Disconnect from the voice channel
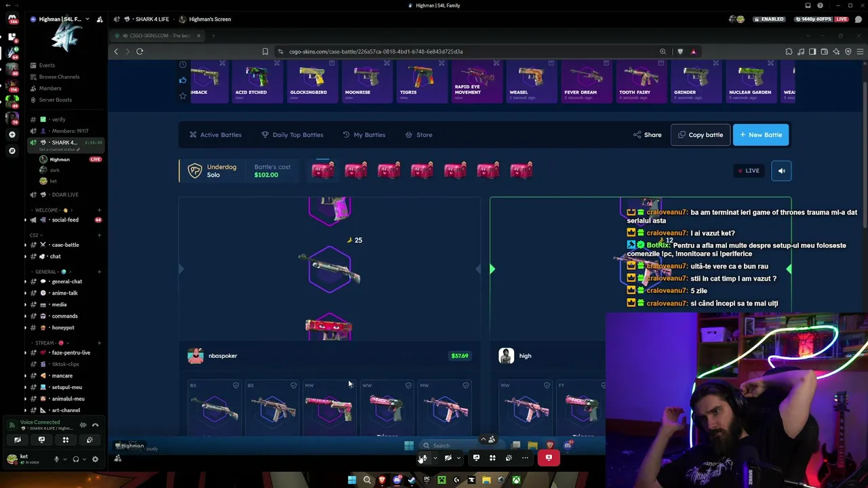The image size is (868, 488). pyautogui.click(x=96, y=425)
